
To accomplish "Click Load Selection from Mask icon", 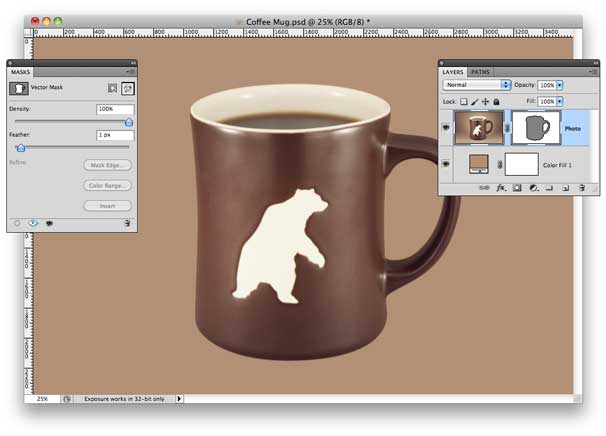I will coord(17,223).
